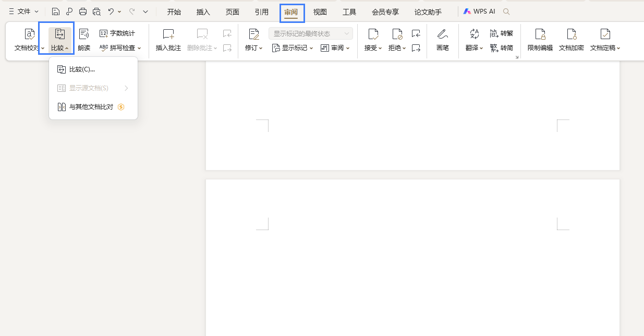Image resolution: width=644 pixels, height=336 pixels.
Task: Click the 翻译 translate icon
Action: click(475, 34)
